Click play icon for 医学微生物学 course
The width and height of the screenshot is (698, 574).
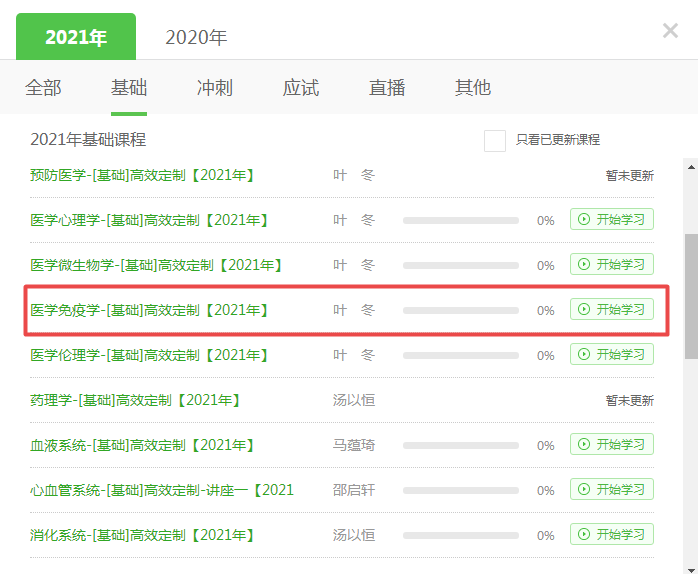(583, 265)
